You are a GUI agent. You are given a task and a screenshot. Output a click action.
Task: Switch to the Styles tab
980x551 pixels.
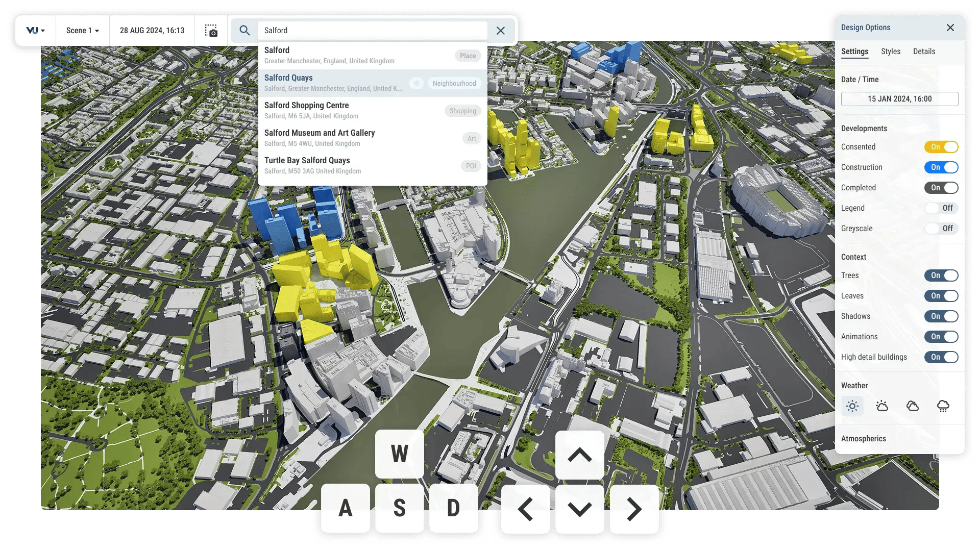pyautogui.click(x=891, y=52)
